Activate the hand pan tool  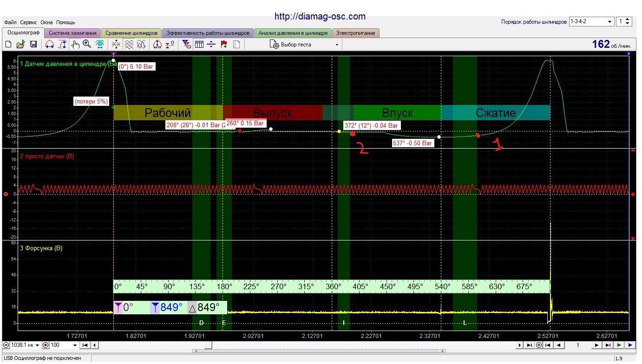click(75, 45)
